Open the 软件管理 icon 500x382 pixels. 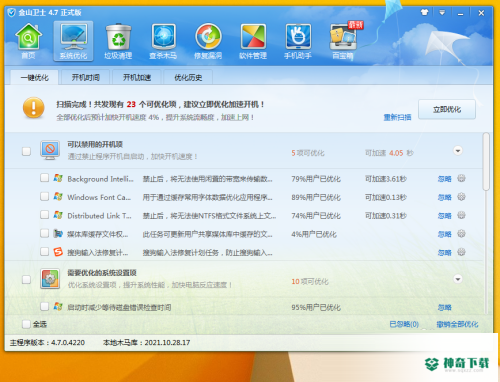pos(253,41)
